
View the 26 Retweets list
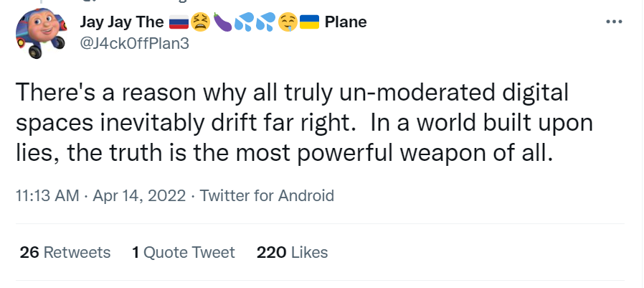tap(65, 252)
